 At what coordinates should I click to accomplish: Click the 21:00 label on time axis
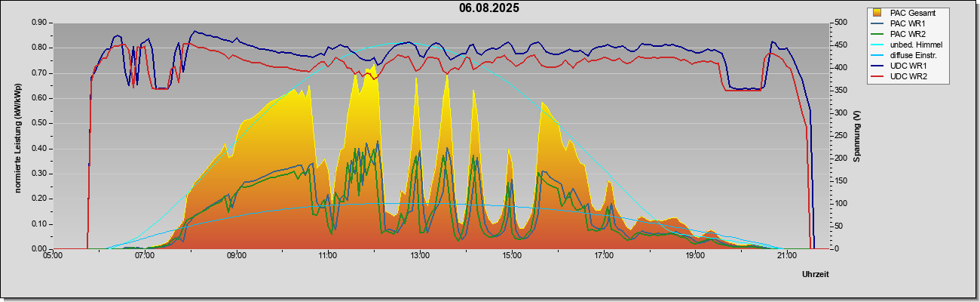(x=786, y=256)
